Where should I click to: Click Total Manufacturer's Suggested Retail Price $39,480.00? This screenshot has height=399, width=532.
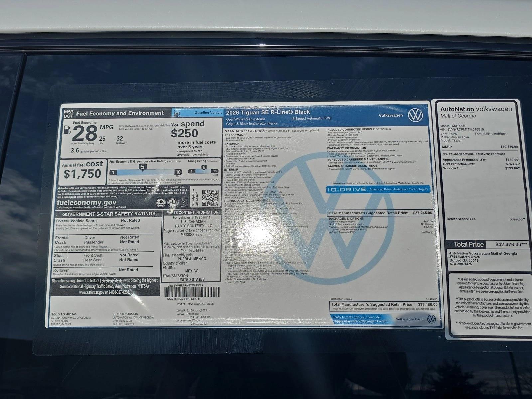(384, 304)
